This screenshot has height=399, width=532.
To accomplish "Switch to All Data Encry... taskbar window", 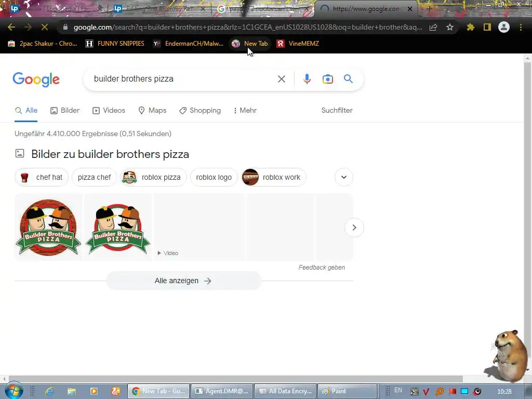I will (x=285, y=391).
